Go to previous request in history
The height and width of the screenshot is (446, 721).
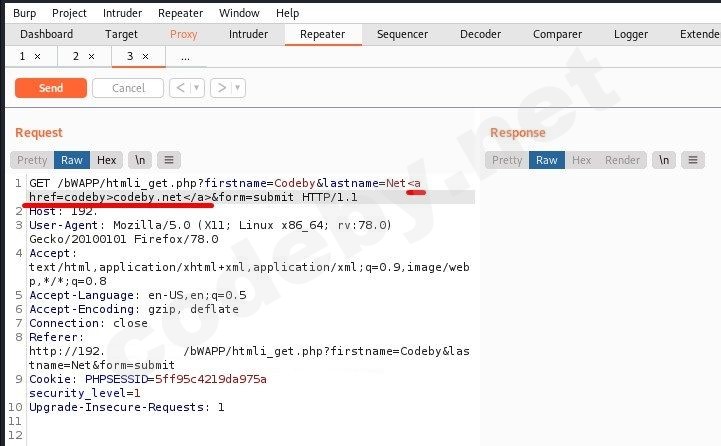[180, 88]
